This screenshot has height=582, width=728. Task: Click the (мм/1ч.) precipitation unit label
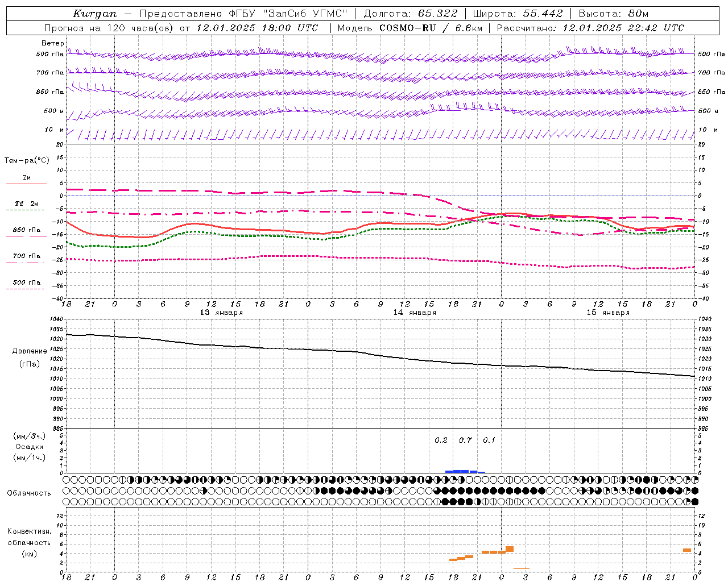point(30,458)
